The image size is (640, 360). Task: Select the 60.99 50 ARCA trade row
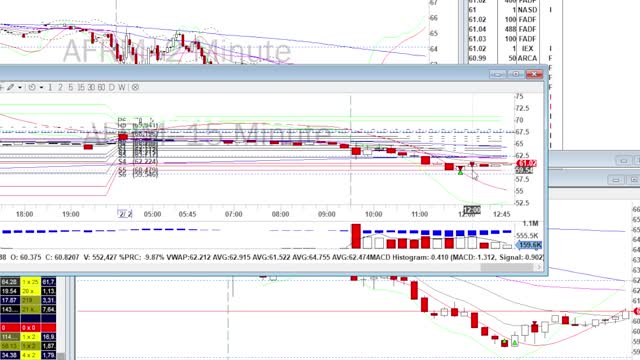tap(515, 58)
